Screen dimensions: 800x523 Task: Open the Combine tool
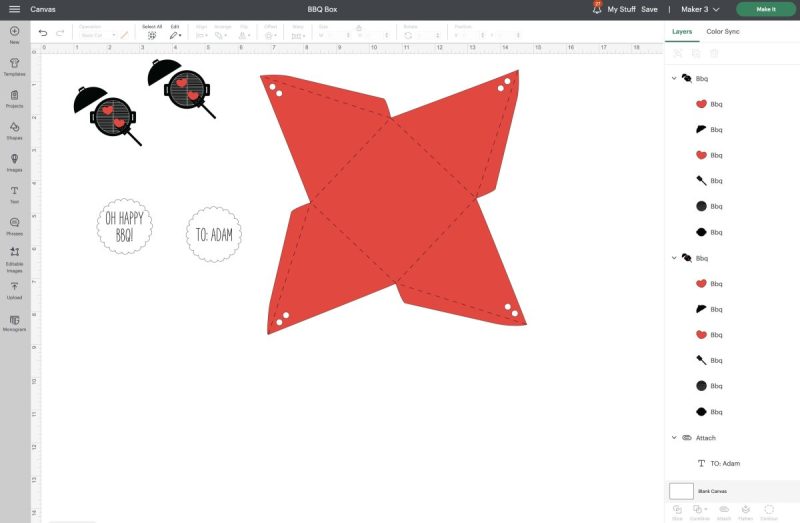pos(699,512)
